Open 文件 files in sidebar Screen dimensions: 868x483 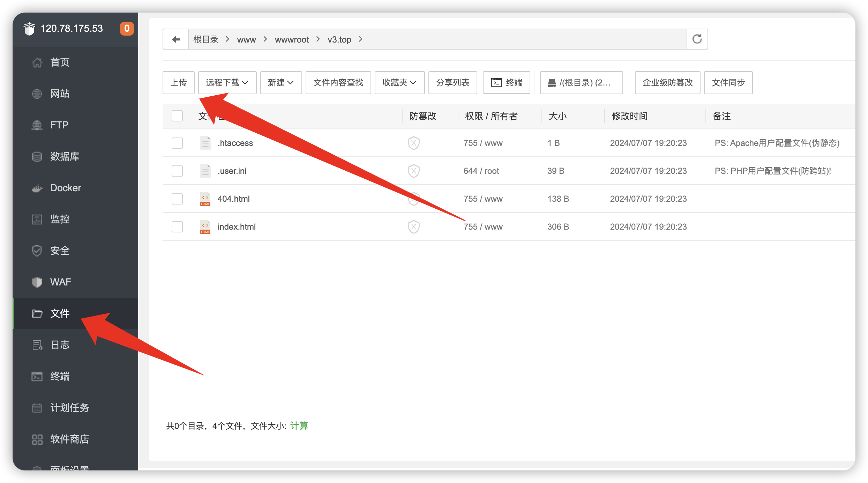click(x=75, y=314)
